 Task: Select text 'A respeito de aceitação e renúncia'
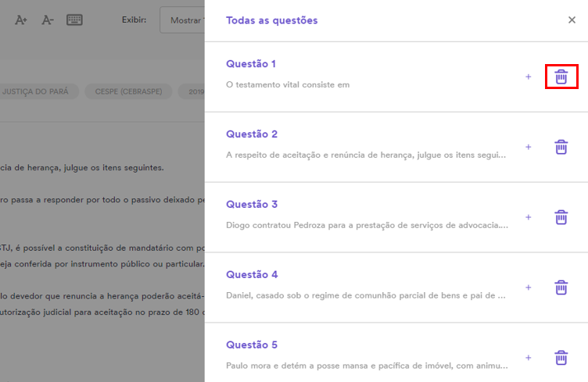tap(294, 155)
